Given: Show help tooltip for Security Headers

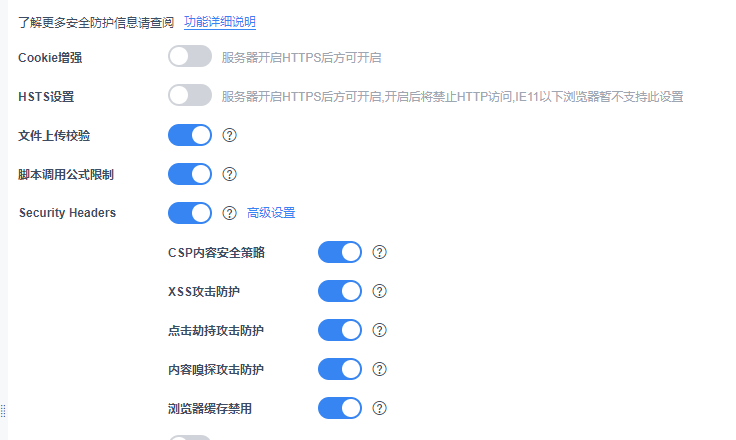Looking at the screenshot, I should point(229,213).
